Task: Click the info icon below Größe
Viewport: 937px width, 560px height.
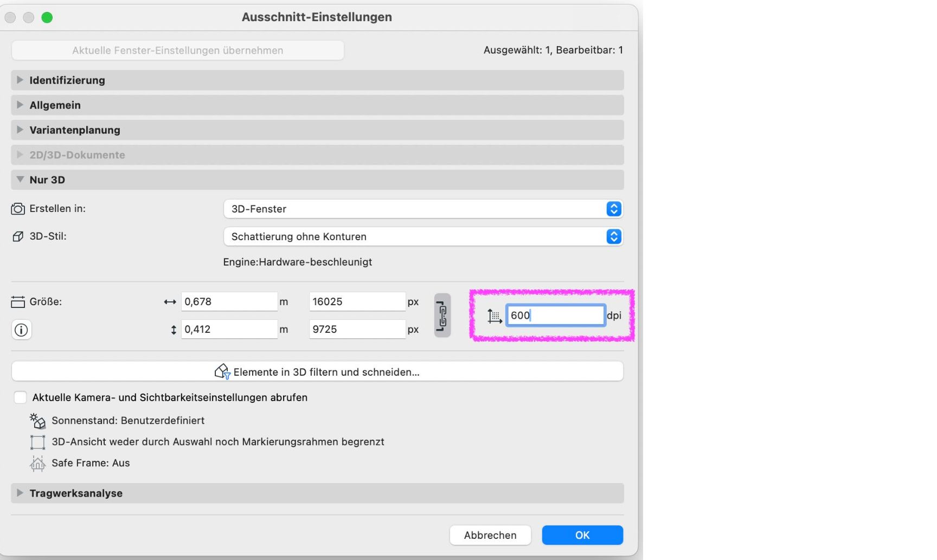Action: (x=22, y=330)
